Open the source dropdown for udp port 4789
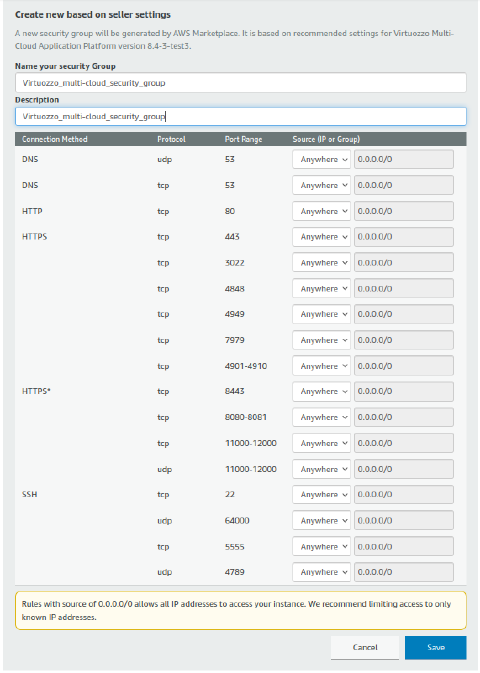 click(x=322, y=572)
